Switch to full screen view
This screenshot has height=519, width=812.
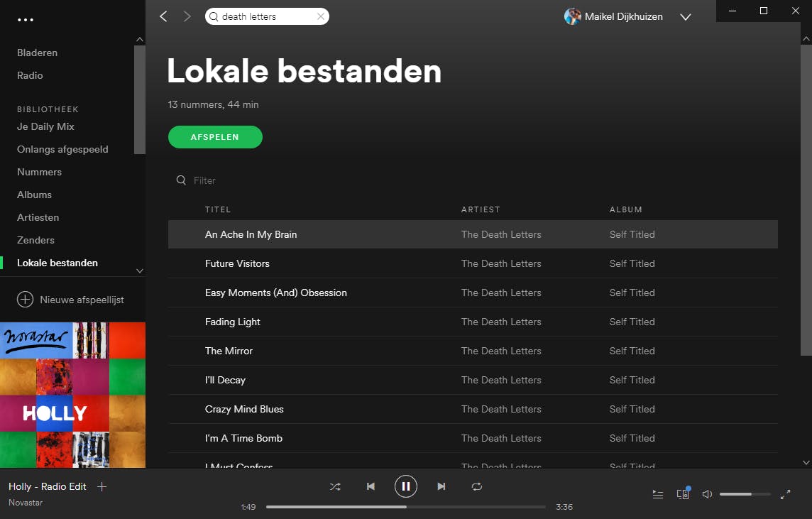click(x=785, y=494)
